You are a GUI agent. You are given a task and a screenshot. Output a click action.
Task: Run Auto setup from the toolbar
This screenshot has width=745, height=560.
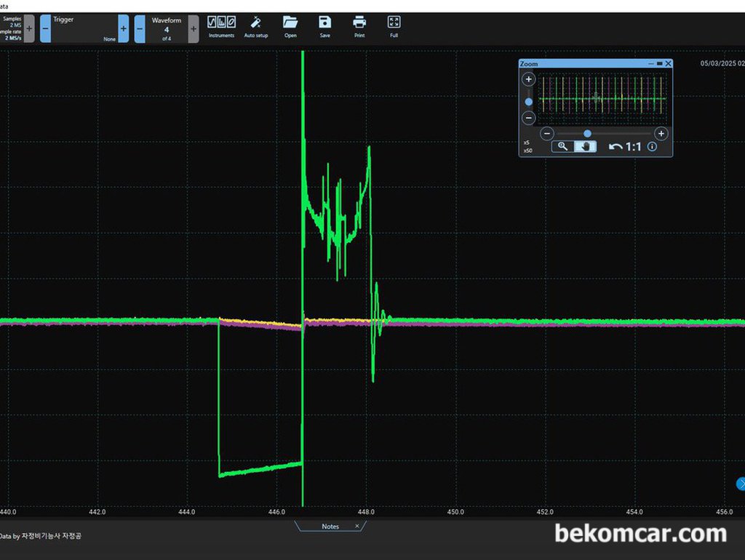(255, 25)
